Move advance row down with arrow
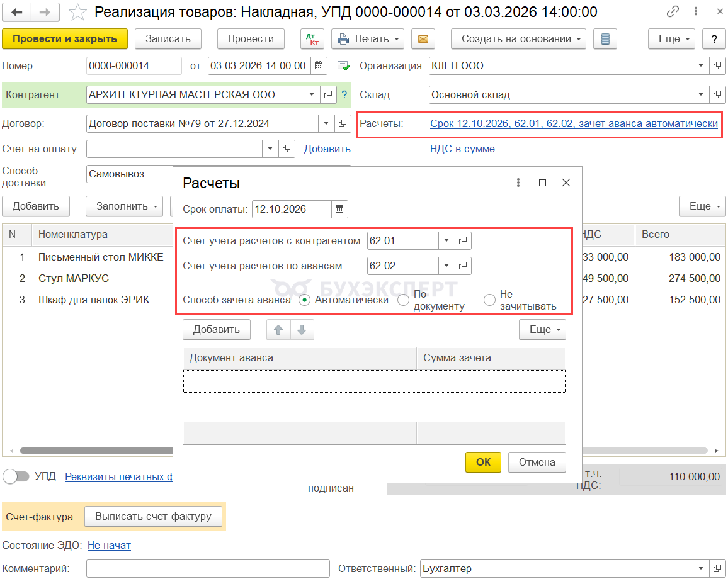 pos(302,330)
